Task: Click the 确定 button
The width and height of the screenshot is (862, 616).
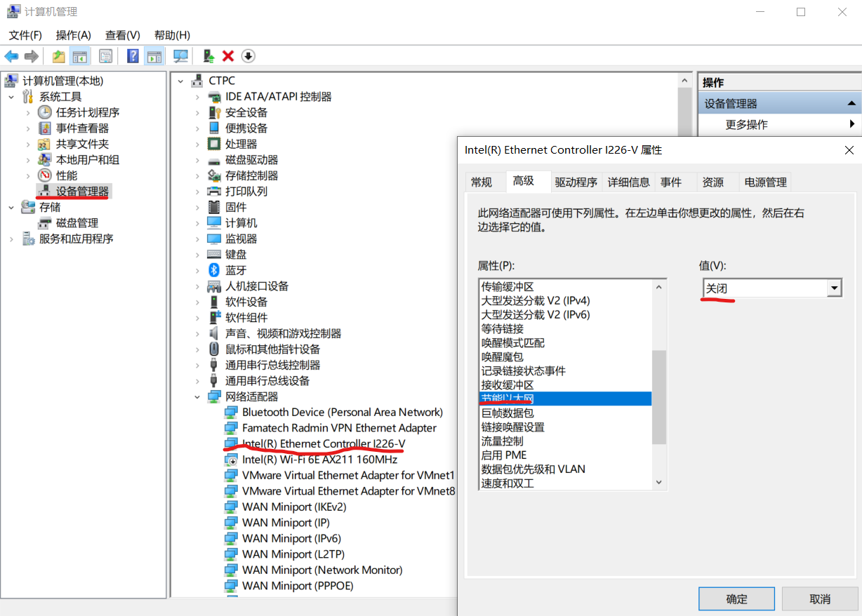Action: [736, 599]
